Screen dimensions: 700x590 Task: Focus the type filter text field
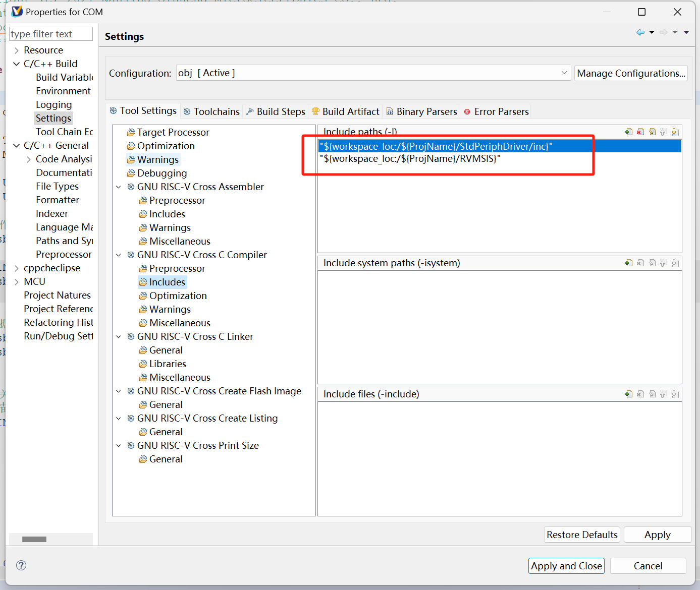(51, 34)
